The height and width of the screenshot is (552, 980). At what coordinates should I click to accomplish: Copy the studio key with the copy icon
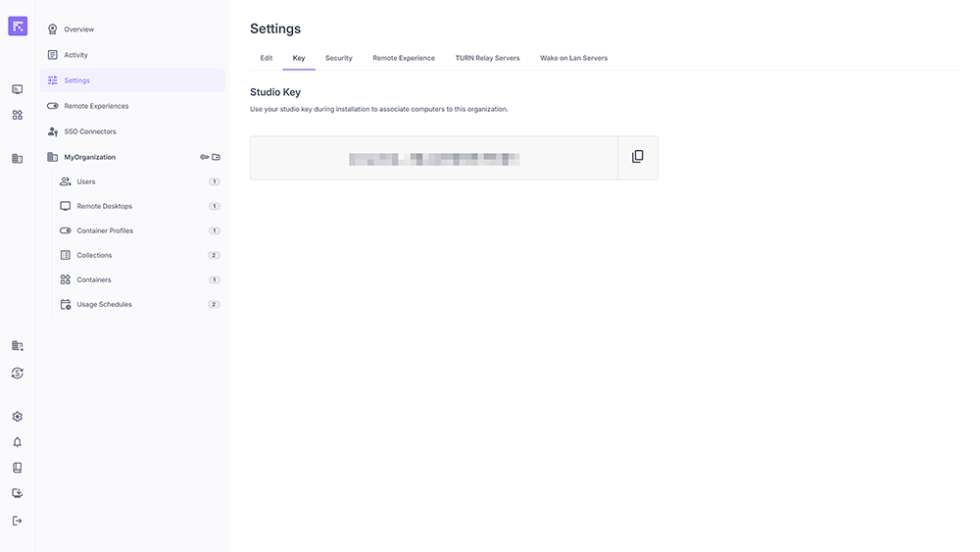coord(637,157)
